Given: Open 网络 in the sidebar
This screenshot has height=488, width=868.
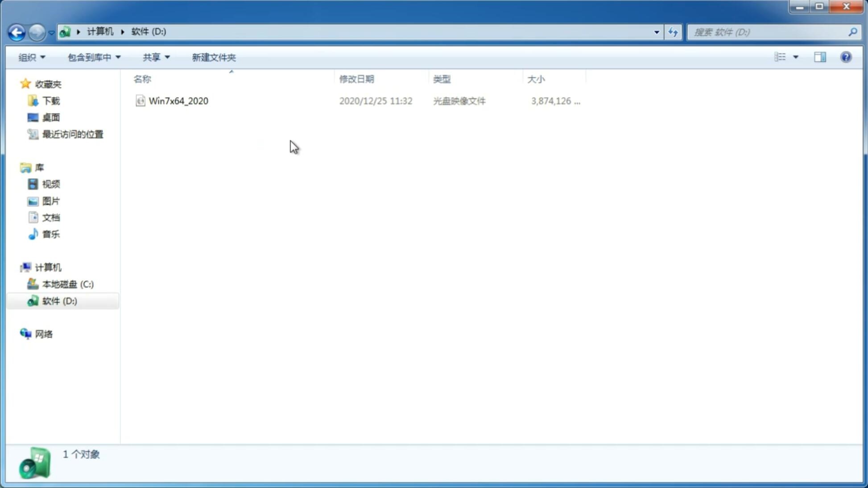Looking at the screenshot, I should (x=44, y=334).
